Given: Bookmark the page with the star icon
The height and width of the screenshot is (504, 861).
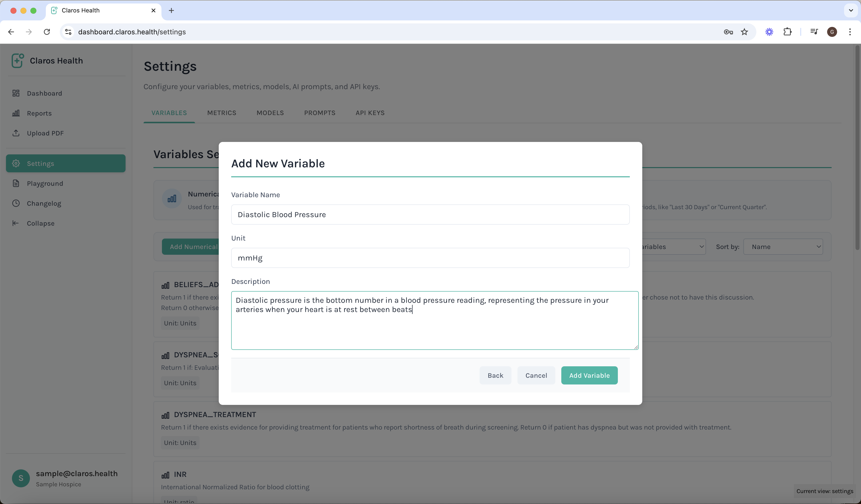Looking at the screenshot, I should [745, 32].
